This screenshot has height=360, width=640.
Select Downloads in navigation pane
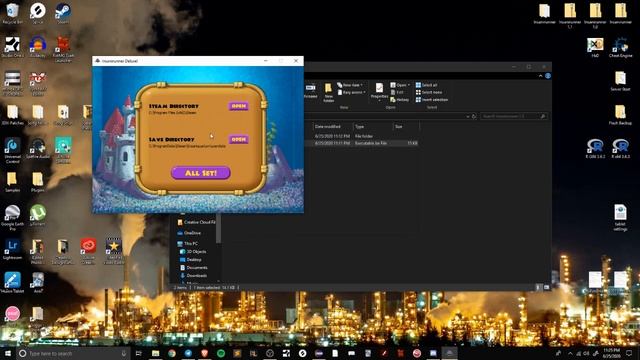point(193,276)
